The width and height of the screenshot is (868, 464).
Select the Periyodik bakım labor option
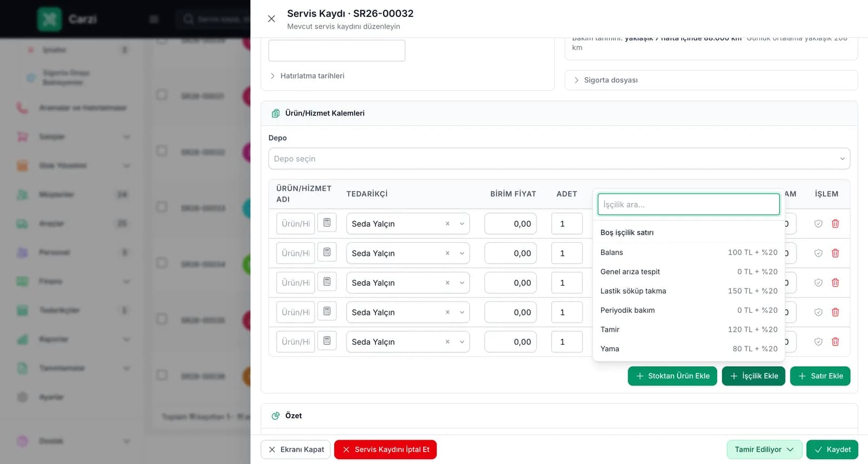click(688, 310)
